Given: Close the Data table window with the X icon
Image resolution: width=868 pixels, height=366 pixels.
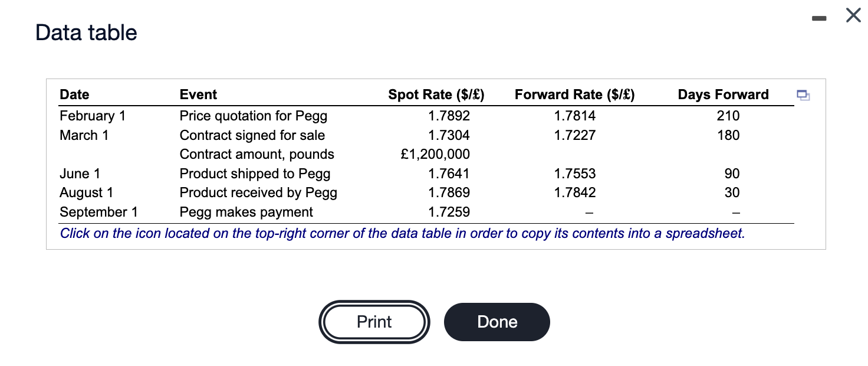Looking at the screenshot, I should 853,15.
